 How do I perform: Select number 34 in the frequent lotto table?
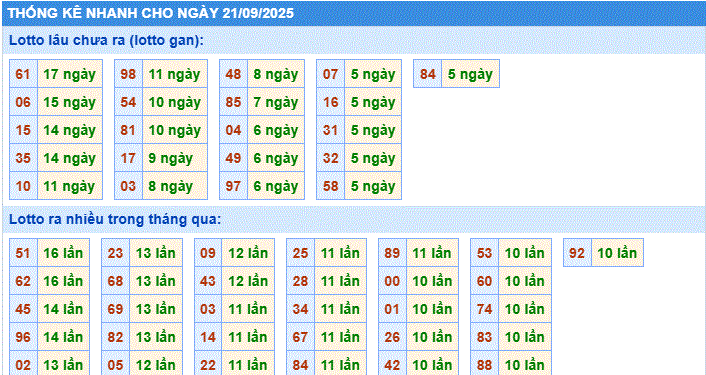pos(300,309)
